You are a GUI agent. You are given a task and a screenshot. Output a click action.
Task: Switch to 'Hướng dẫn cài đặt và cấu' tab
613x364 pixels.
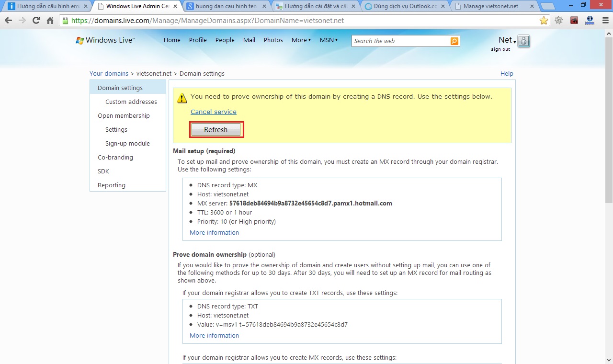(x=315, y=6)
